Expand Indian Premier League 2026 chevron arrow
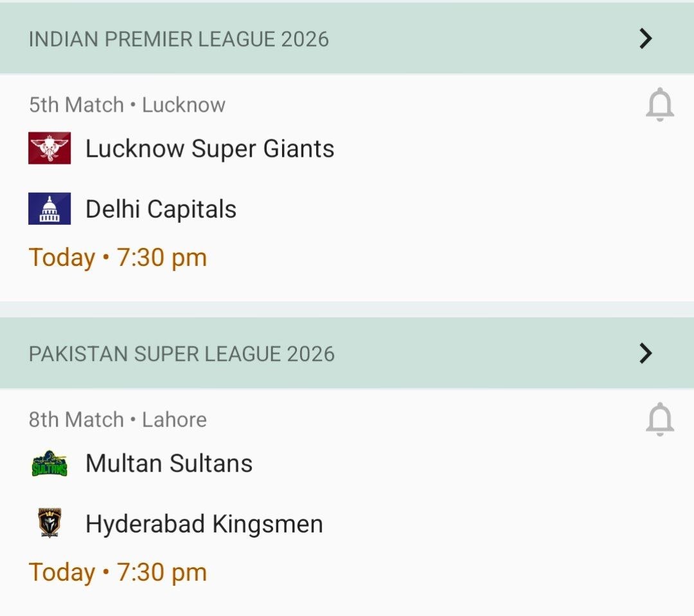 (646, 39)
